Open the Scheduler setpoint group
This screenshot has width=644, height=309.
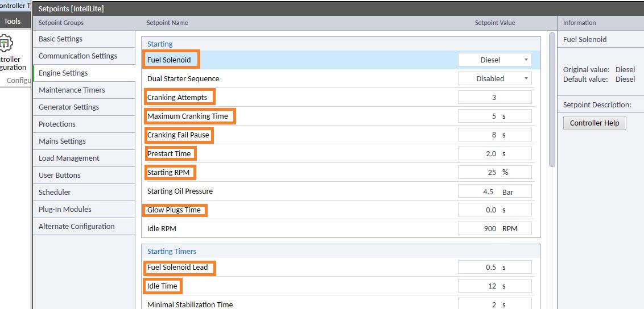(55, 192)
